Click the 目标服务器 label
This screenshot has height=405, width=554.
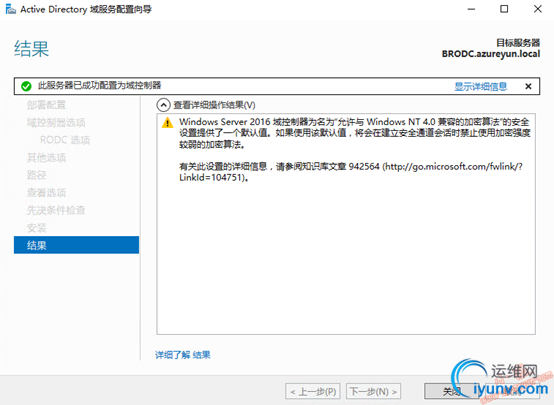(x=518, y=43)
